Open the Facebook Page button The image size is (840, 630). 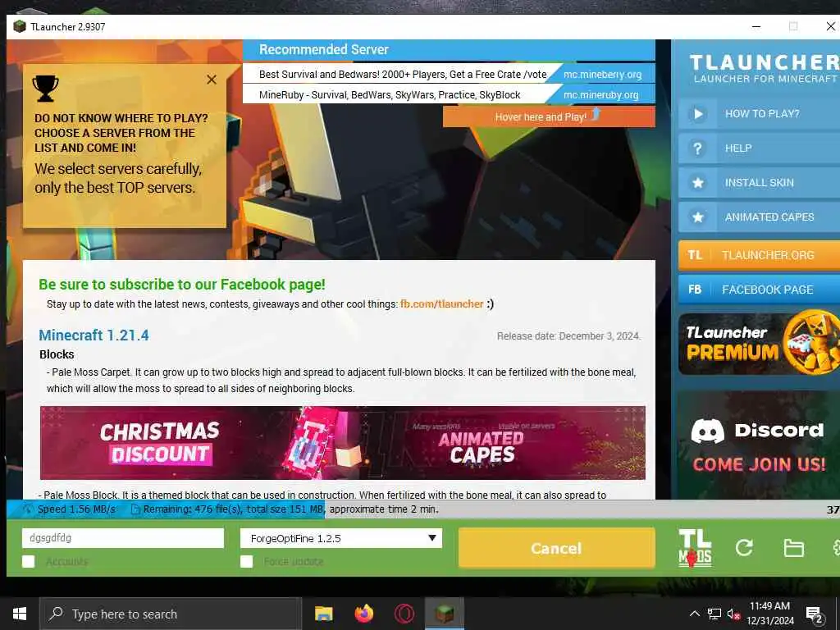[759, 290]
